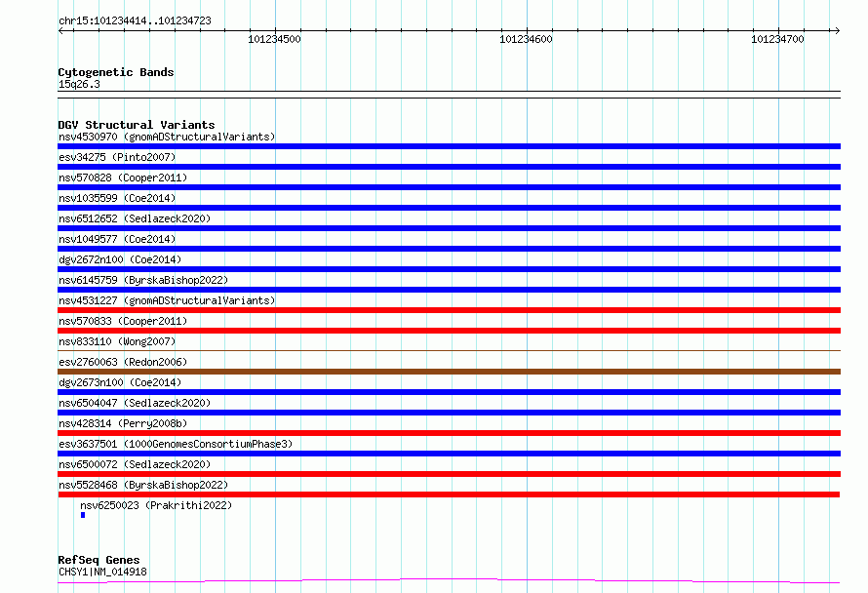Open nsv570833 (Cooper2011) variant label

point(123,321)
